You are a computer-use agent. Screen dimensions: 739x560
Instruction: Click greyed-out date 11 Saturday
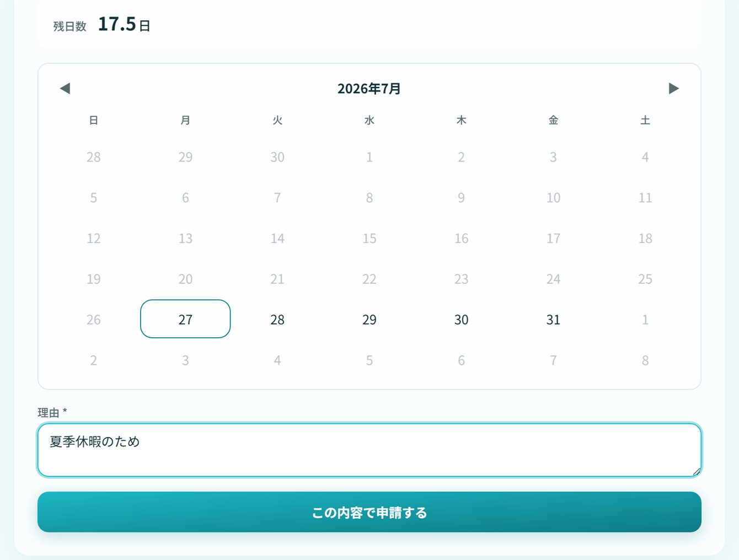(x=645, y=197)
